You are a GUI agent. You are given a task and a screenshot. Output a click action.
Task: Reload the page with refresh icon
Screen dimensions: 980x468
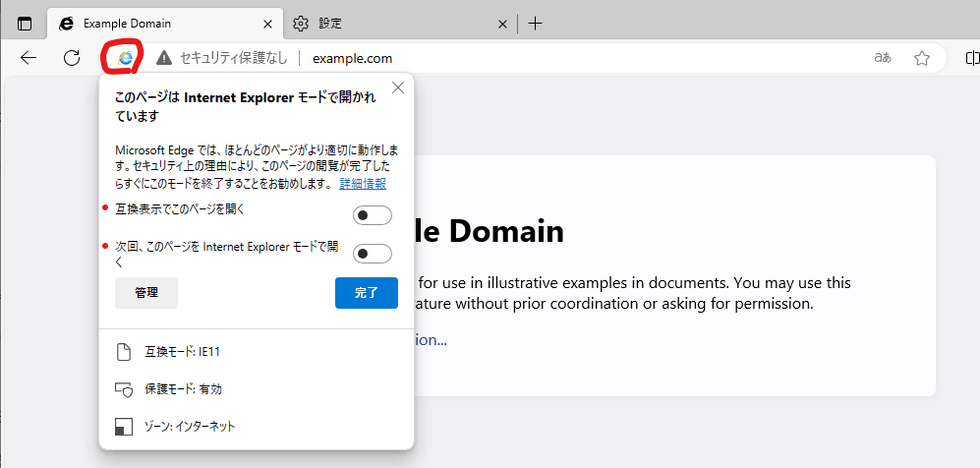point(73,58)
